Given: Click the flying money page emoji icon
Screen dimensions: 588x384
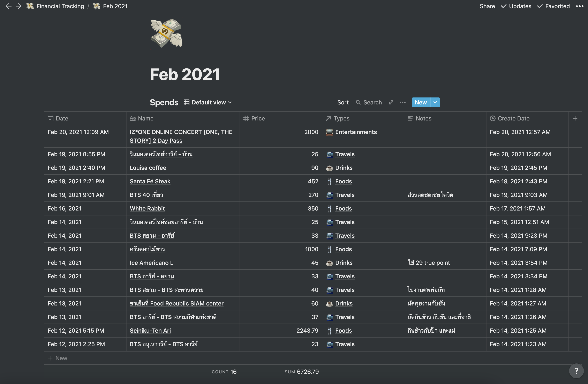Looking at the screenshot, I should point(166,33).
